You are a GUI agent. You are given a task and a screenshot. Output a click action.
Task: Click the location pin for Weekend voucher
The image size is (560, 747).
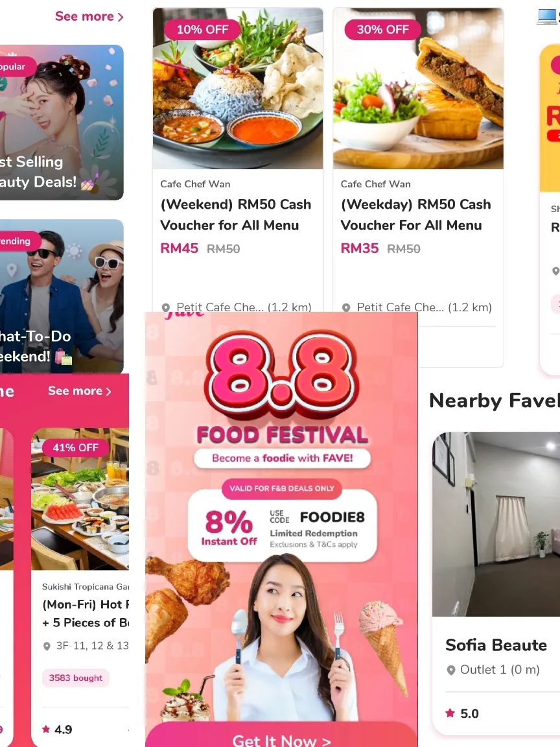point(166,308)
